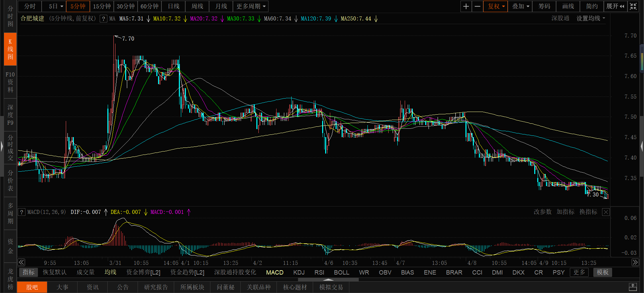
Task: Open 分价表 in left sidebar
Action: 10,181
